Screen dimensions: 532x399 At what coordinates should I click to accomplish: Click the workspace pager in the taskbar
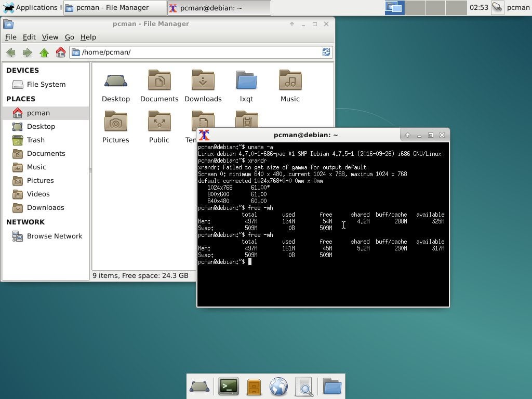tap(394, 7)
